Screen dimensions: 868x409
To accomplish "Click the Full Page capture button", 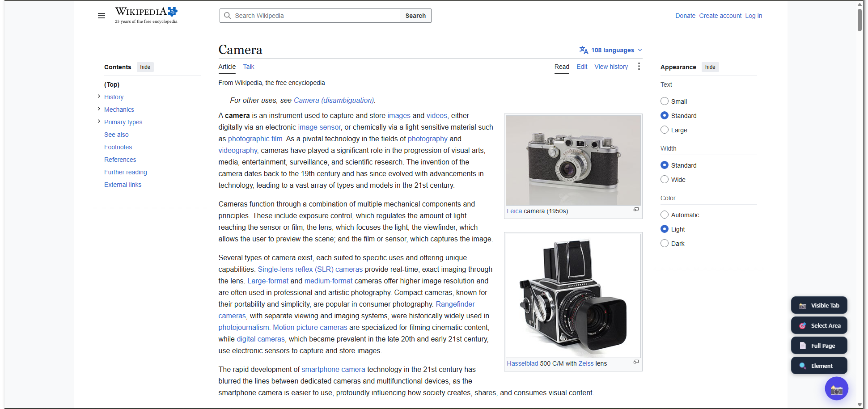I will (x=819, y=346).
